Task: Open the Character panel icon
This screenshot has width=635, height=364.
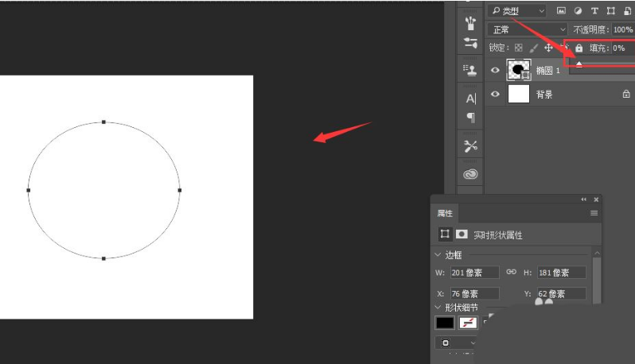Action: tap(470, 99)
